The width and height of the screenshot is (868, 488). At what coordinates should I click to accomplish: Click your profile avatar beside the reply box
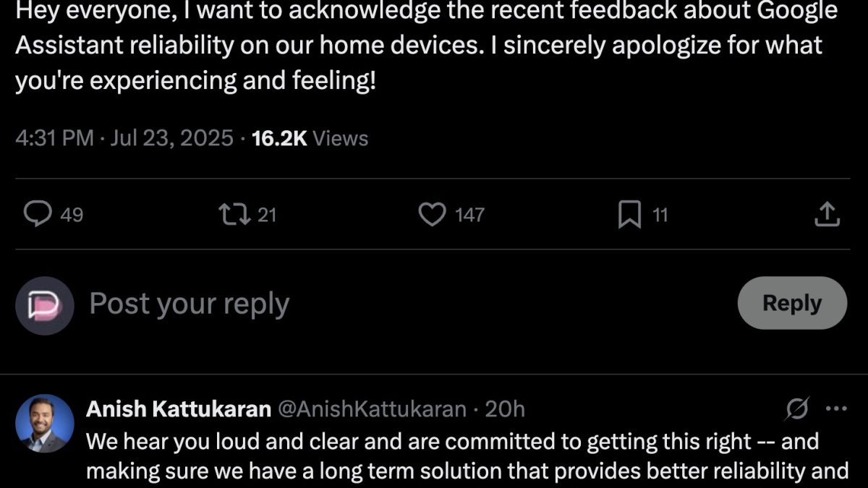tap(45, 305)
